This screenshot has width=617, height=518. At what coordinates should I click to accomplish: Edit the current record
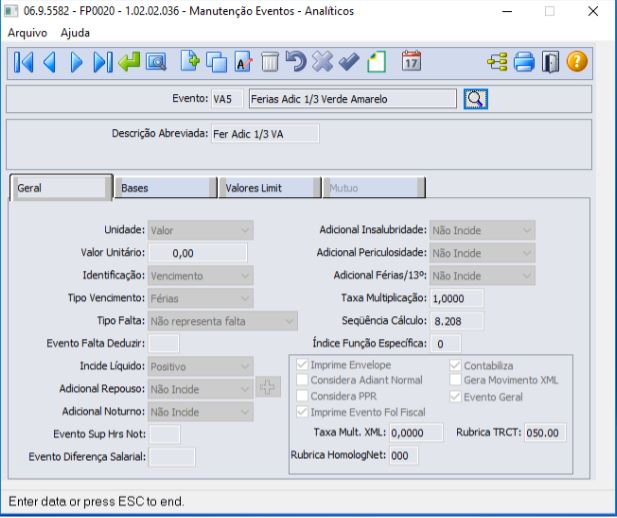(243, 62)
